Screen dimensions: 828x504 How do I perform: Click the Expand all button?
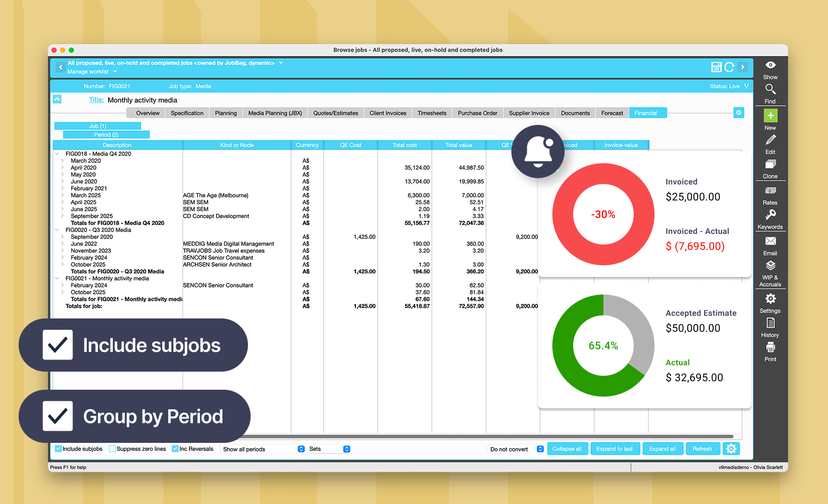[x=663, y=449]
